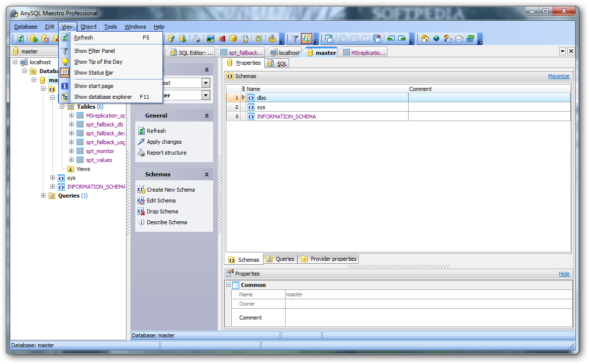Image resolution: width=589 pixels, height=364 pixels.
Task: Click the Describe Schema info icon
Action: [141, 222]
